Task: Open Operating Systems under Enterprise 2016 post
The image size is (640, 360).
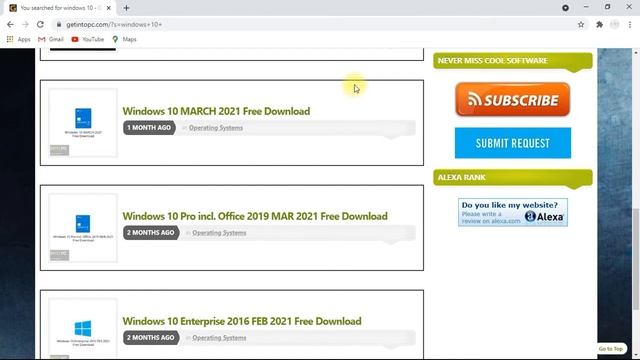Action: coord(219,338)
